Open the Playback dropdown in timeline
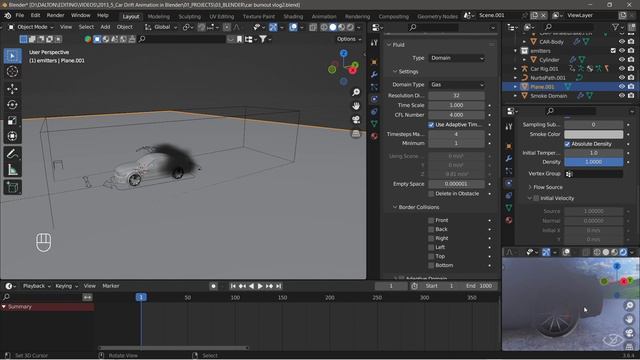 click(x=36, y=286)
